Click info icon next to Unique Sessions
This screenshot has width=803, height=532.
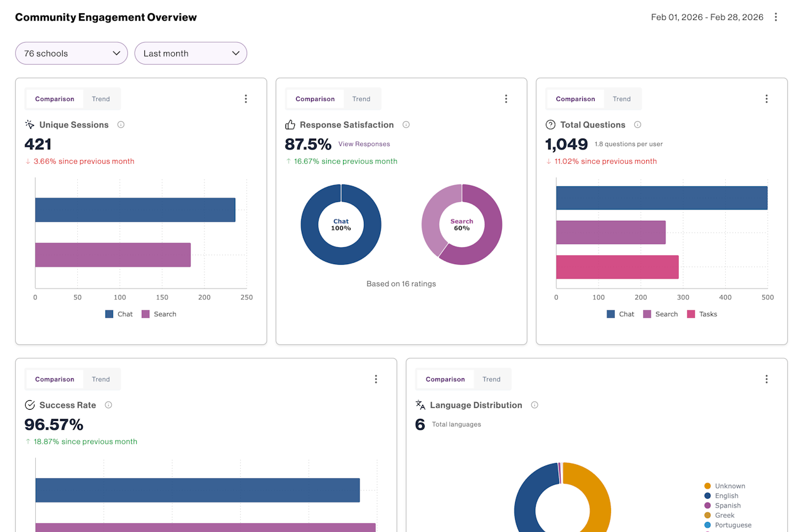click(121, 125)
